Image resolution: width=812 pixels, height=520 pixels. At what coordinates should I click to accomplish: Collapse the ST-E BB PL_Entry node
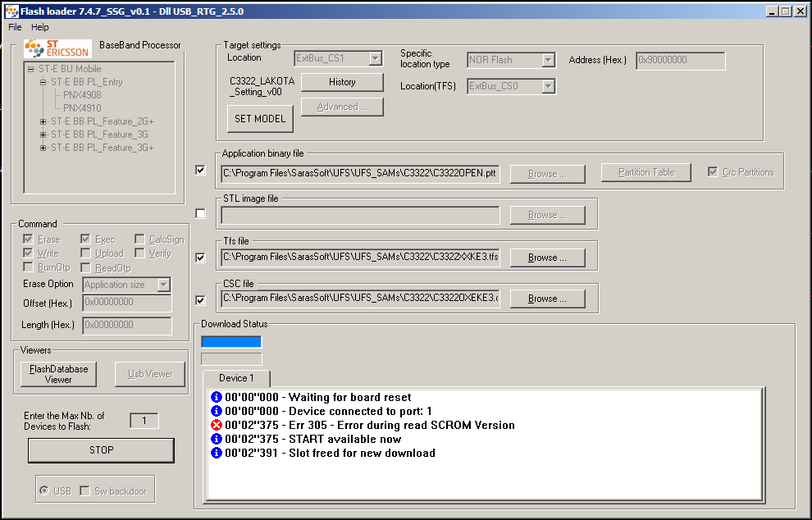(x=43, y=82)
